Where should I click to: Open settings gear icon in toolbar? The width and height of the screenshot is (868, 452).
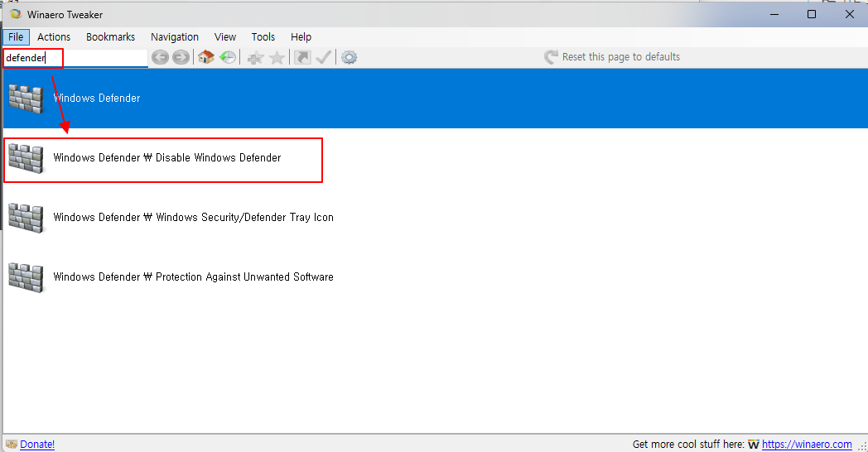[349, 57]
